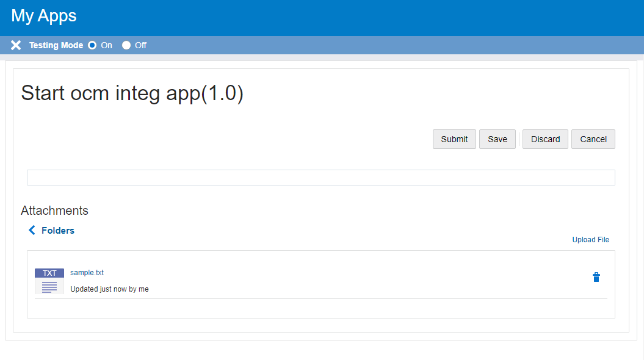This screenshot has height=360, width=644.
Task: Open the TXT file icon for sample.txt
Action: (49, 281)
